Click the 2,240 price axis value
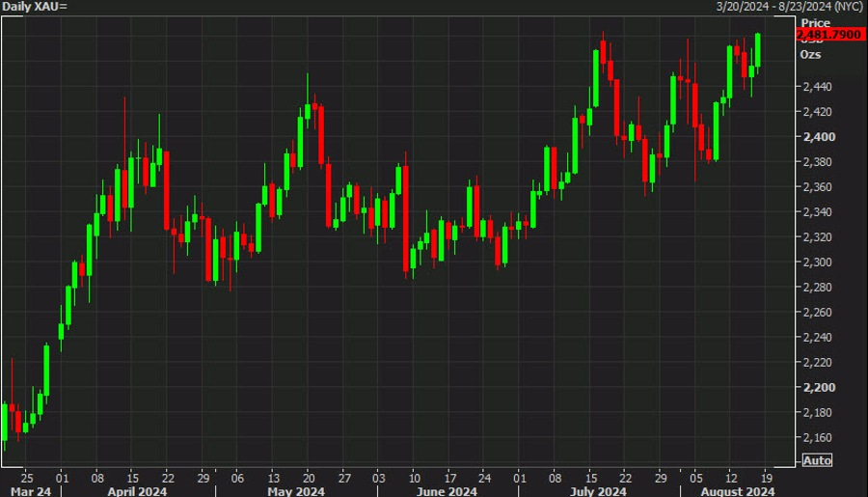Image resolution: width=868 pixels, height=497 pixels. 817,337
